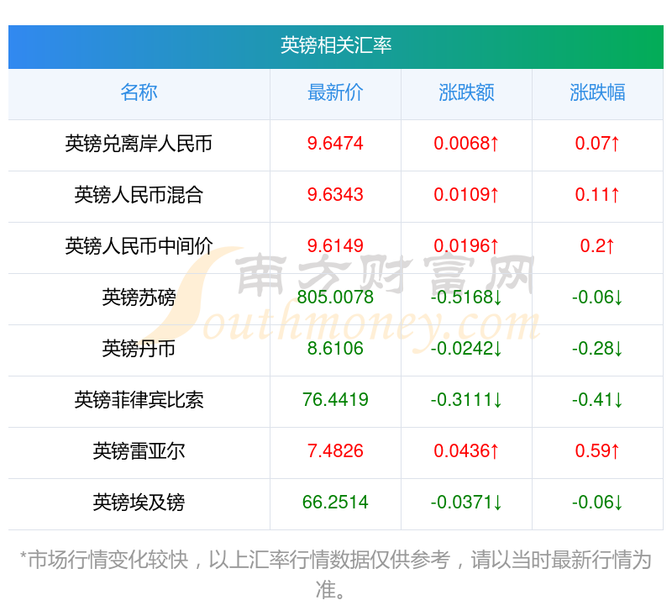
Task: Click the 英镑相关汇率 table title
Action: click(335, 45)
